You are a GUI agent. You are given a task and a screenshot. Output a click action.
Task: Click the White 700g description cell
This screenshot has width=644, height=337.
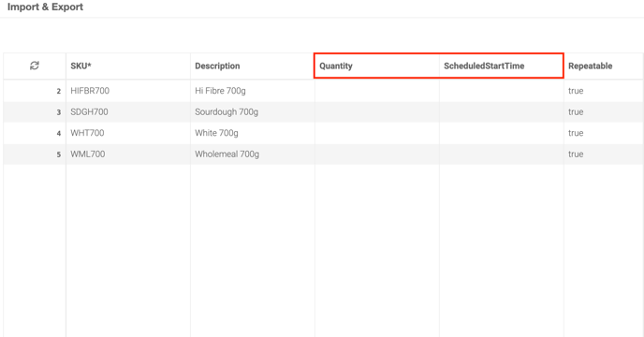point(253,133)
